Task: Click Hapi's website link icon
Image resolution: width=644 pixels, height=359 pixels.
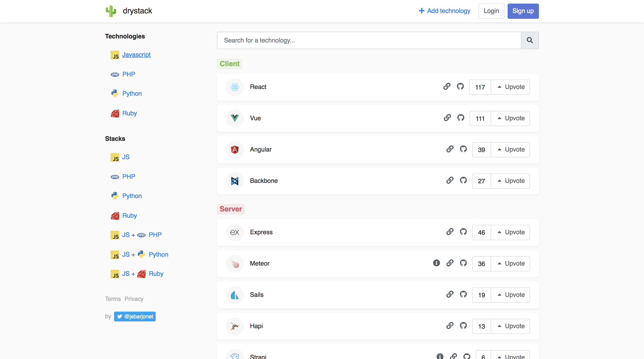Action: (x=450, y=325)
